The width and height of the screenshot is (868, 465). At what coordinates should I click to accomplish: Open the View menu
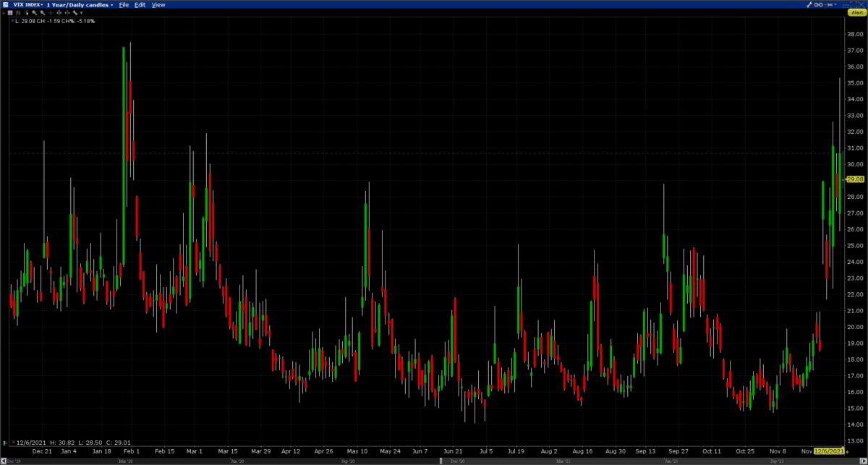[x=158, y=5]
